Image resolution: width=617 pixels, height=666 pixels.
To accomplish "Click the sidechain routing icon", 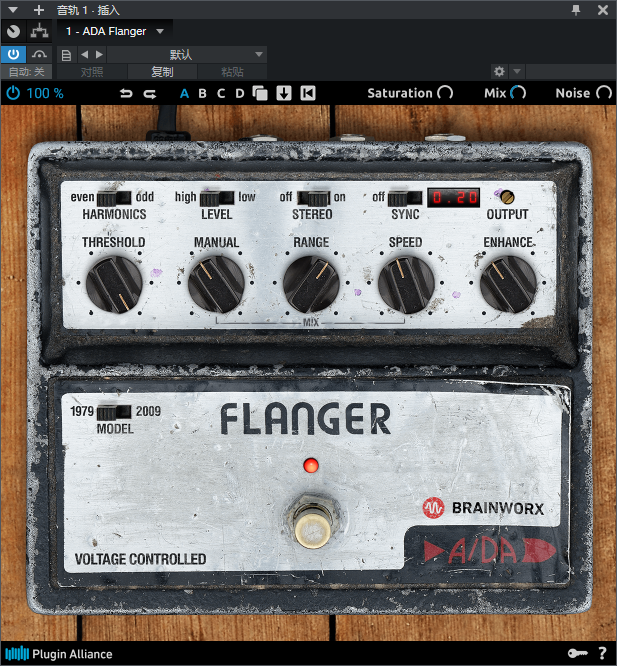I will [x=39, y=31].
